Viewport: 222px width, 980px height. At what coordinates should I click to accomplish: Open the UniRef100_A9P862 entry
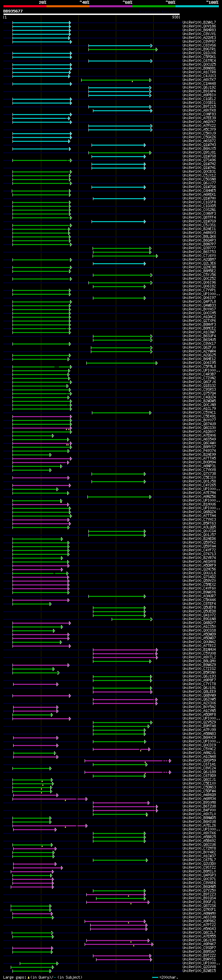click(x=199, y=921)
